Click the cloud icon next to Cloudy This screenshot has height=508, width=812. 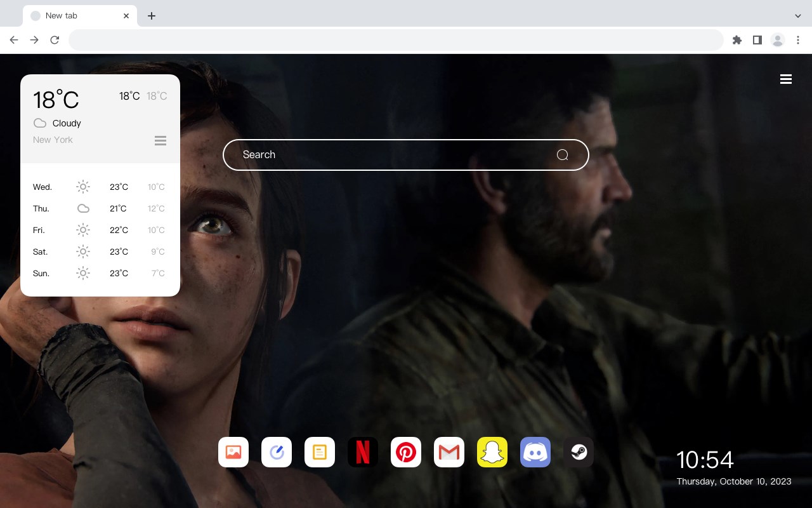[40, 123]
